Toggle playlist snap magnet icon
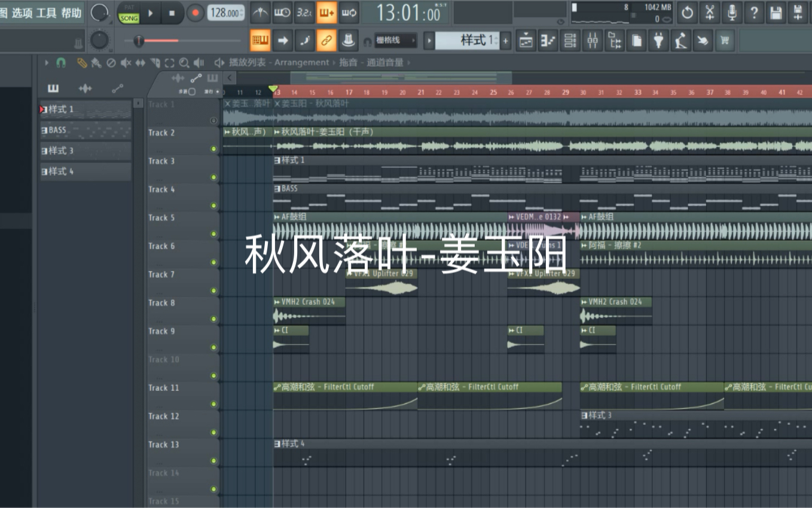 click(61, 62)
